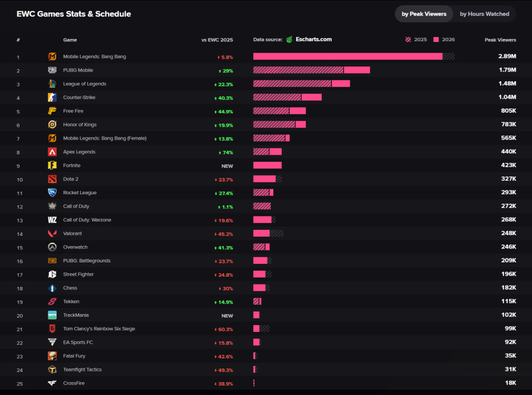
Task: Click the Peak Viewers column header
Action: 500,40
